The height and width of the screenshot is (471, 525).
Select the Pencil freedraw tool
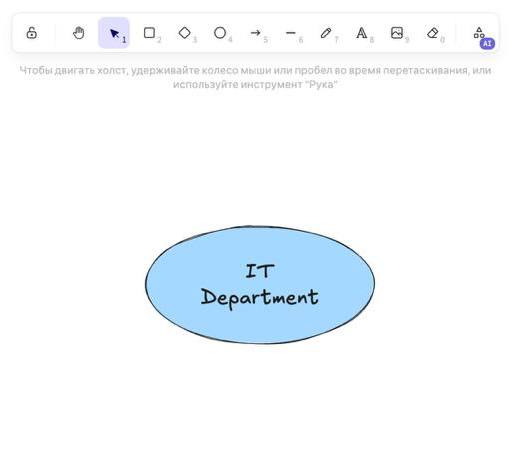(x=326, y=33)
